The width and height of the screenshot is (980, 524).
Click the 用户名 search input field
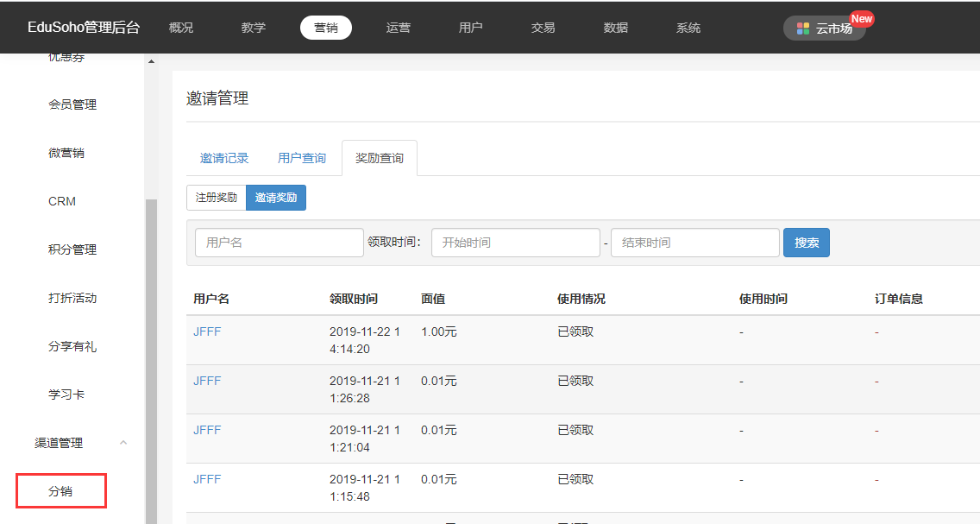(280, 243)
